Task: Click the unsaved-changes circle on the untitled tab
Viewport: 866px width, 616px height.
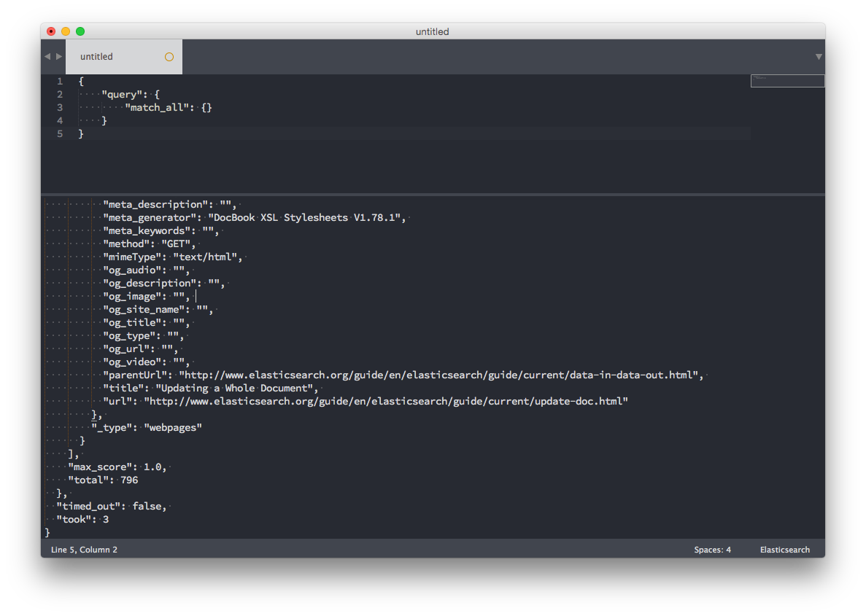Action: click(169, 56)
